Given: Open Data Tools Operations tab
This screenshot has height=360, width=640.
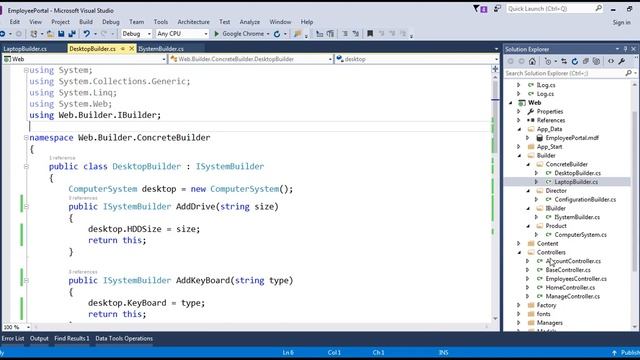Looking at the screenshot, I should point(124,338).
